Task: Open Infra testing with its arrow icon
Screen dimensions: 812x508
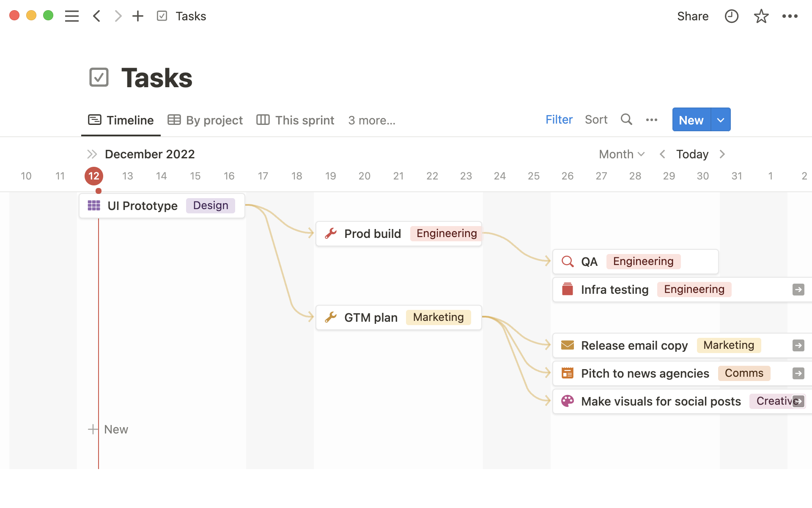Action: 798,289
